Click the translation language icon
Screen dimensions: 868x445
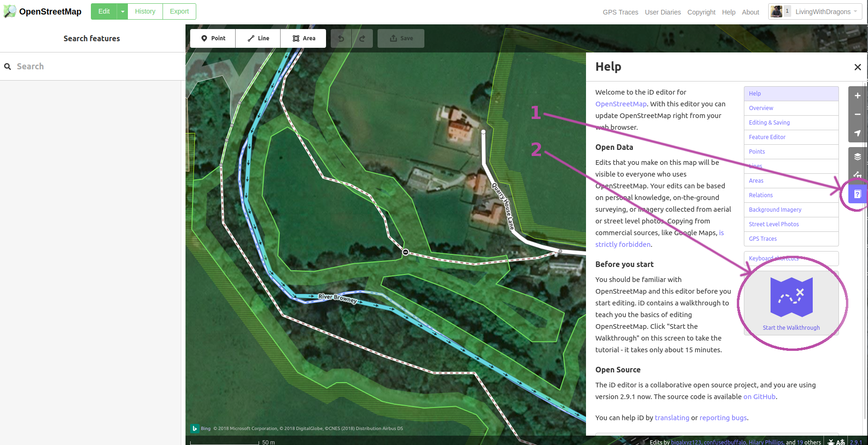coord(841,442)
